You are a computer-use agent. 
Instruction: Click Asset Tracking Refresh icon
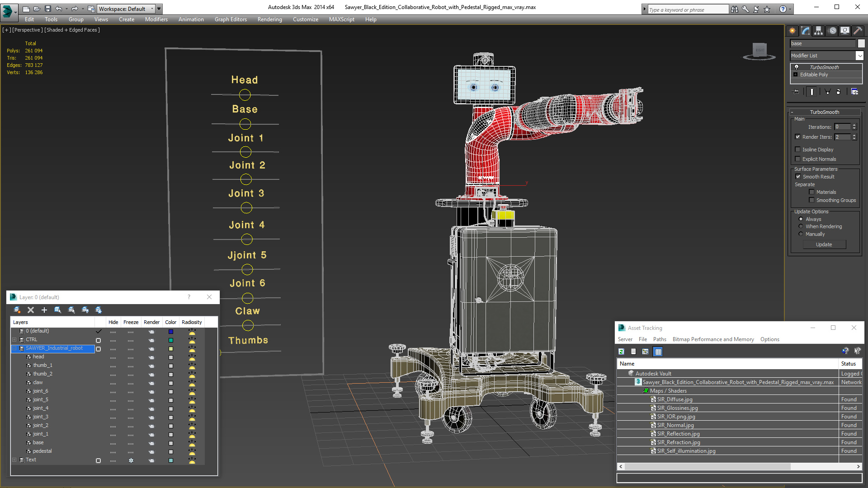[622, 352]
